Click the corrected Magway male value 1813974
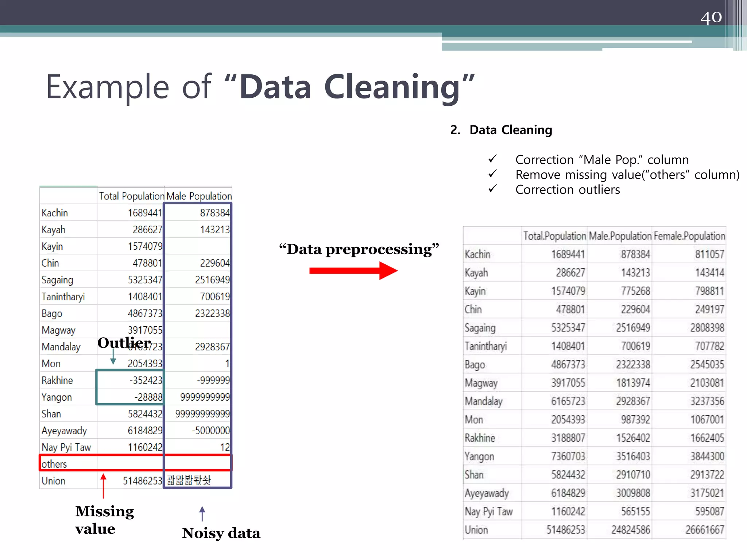 click(x=633, y=383)
